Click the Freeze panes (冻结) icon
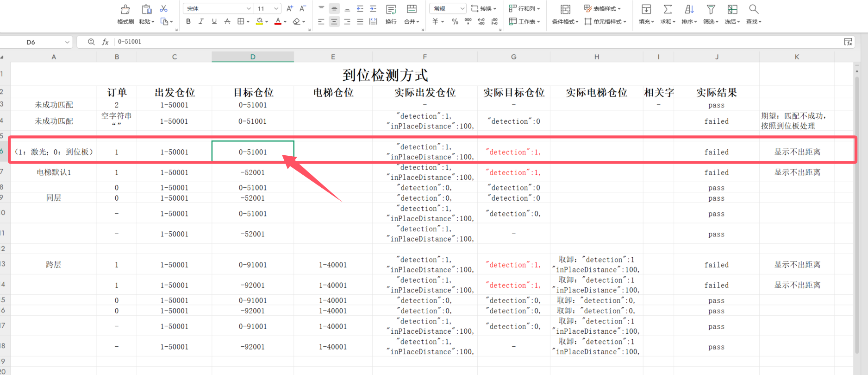The image size is (868, 375). tap(732, 9)
